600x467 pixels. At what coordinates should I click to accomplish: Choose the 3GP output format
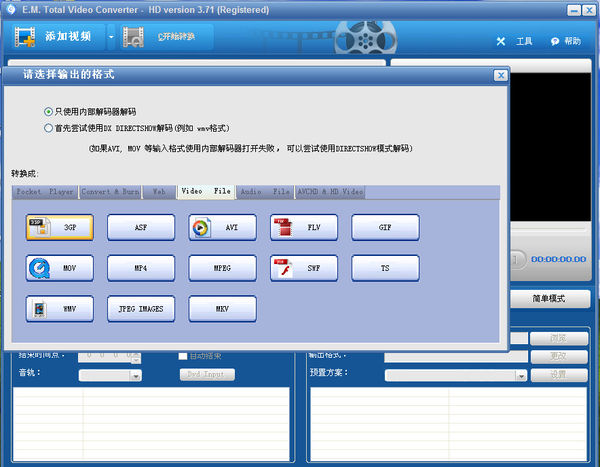[60, 227]
